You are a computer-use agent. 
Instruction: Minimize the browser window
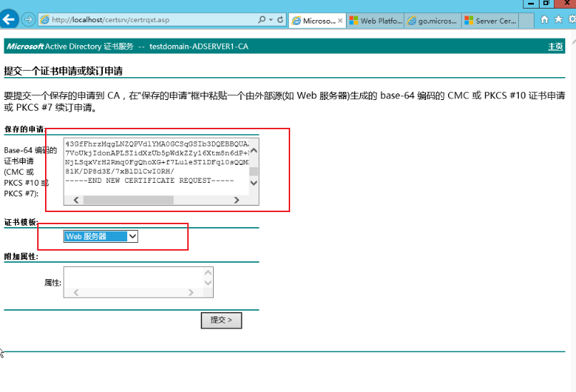click(x=531, y=4)
